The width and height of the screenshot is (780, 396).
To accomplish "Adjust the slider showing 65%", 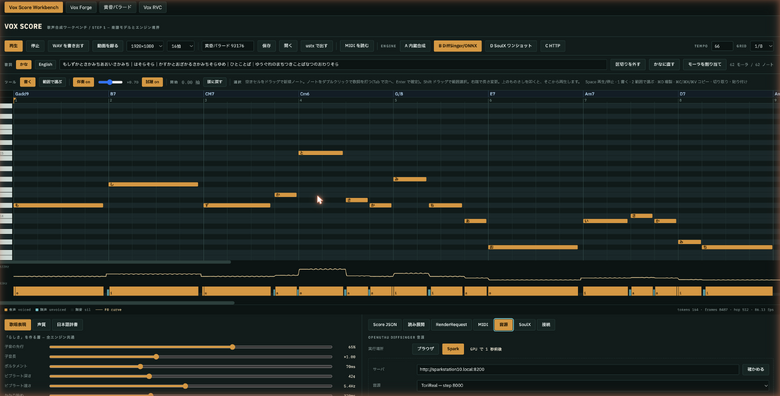I will point(191,347).
